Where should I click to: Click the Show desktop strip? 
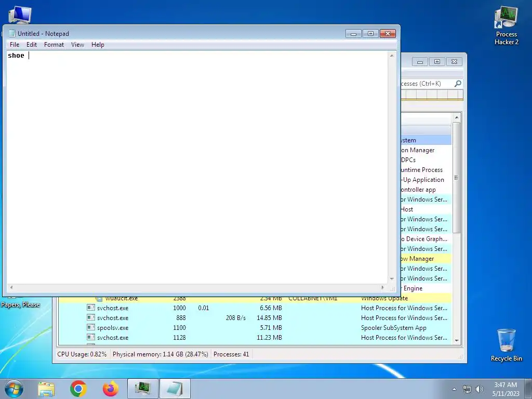(528, 389)
